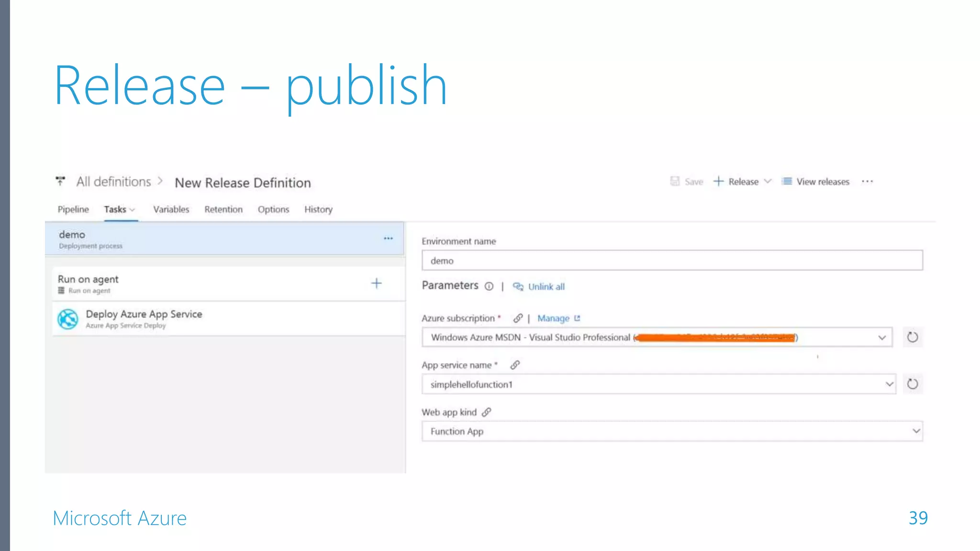The height and width of the screenshot is (551, 980).
Task: Click the Parameters info icon
Action: (489, 287)
